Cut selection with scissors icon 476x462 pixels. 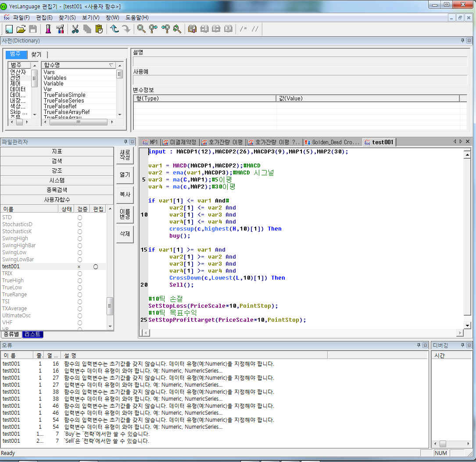[75, 29]
